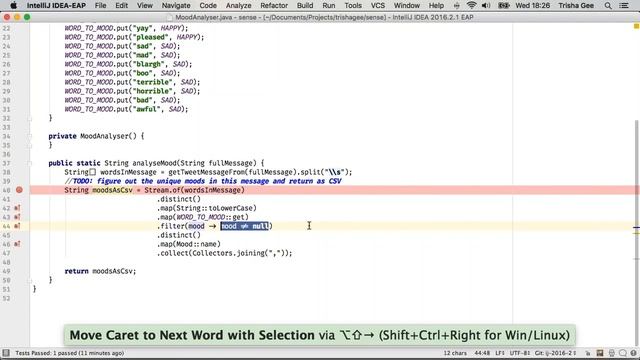The image size is (640, 360).
Task: Open the Edit menu
Action: click(121, 5)
